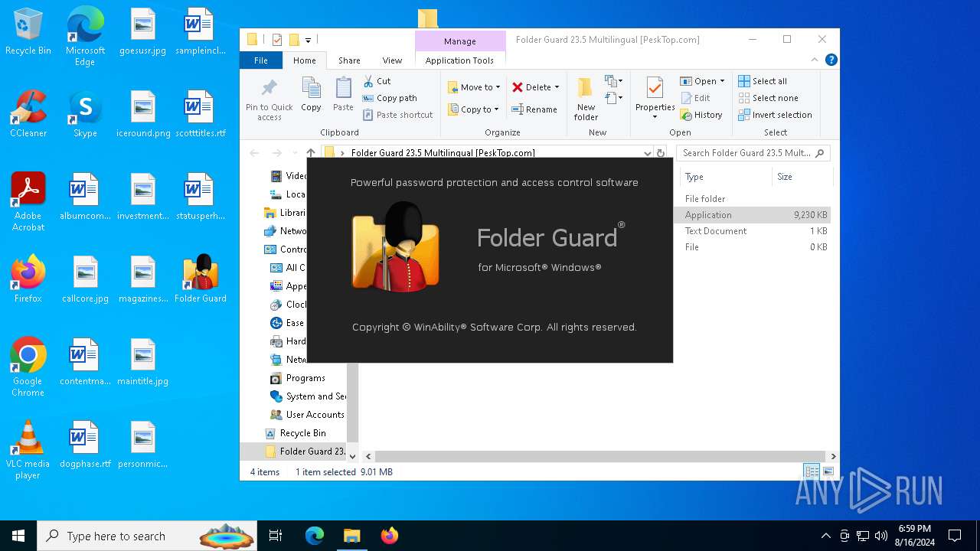Select goesusr.jpg desktop file
The height and width of the screenshot is (551, 980).
pos(142,32)
